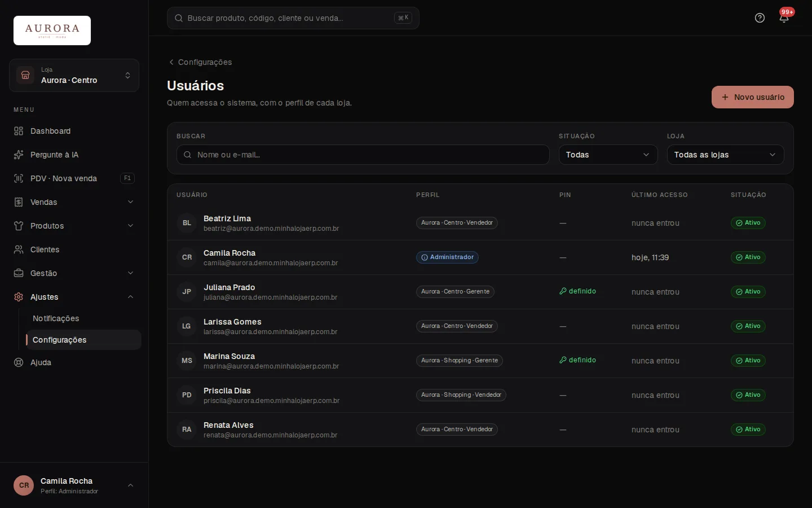Expand the Vendas menu chevron

coord(130,202)
